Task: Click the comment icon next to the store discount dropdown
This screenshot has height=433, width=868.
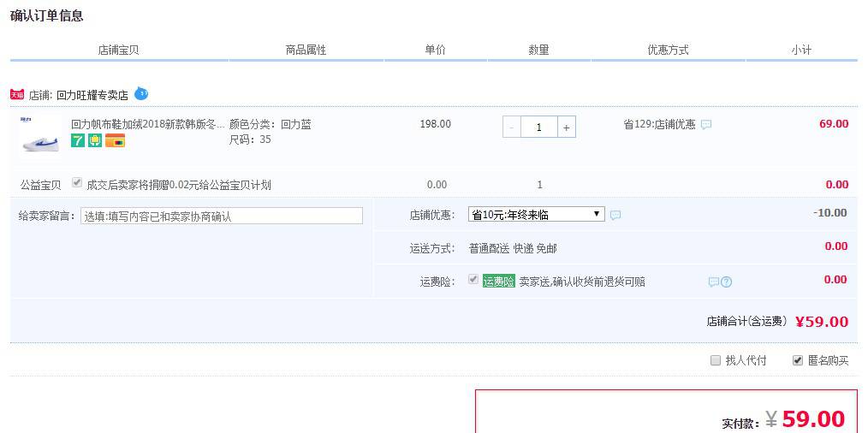Action: click(615, 216)
